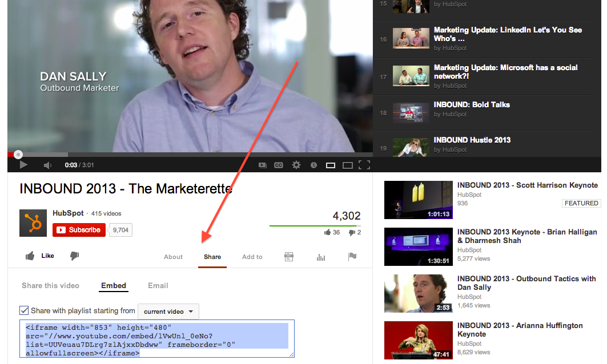Toggle Like on the video
This screenshot has height=364, width=607.
pyautogui.click(x=39, y=256)
